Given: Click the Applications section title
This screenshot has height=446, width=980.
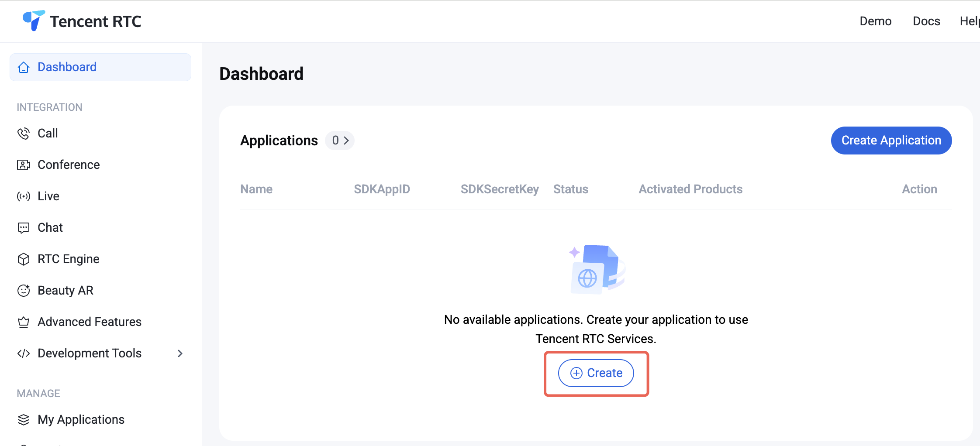Looking at the screenshot, I should point(279,141).
